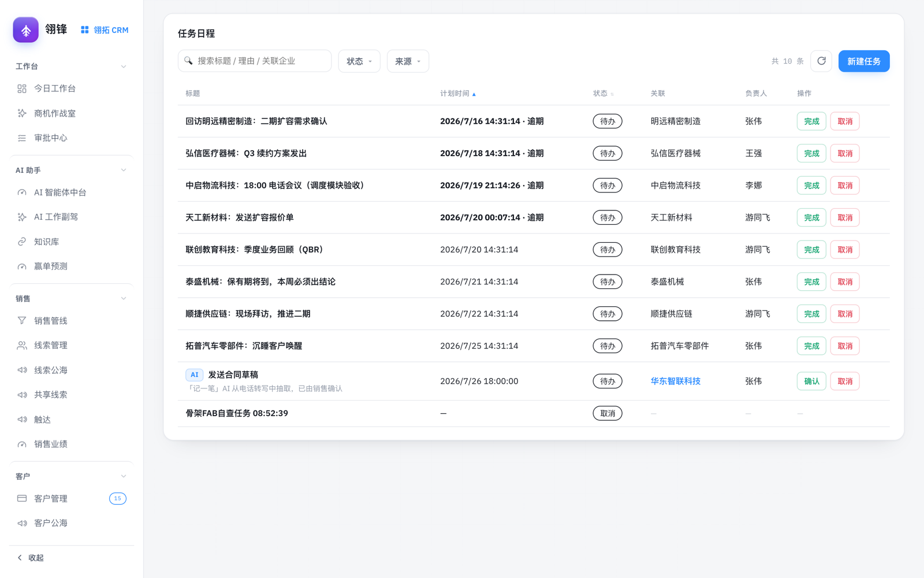Select task 回访明远精密制造：二期扩容需求确认

click(x=256, y=121)
